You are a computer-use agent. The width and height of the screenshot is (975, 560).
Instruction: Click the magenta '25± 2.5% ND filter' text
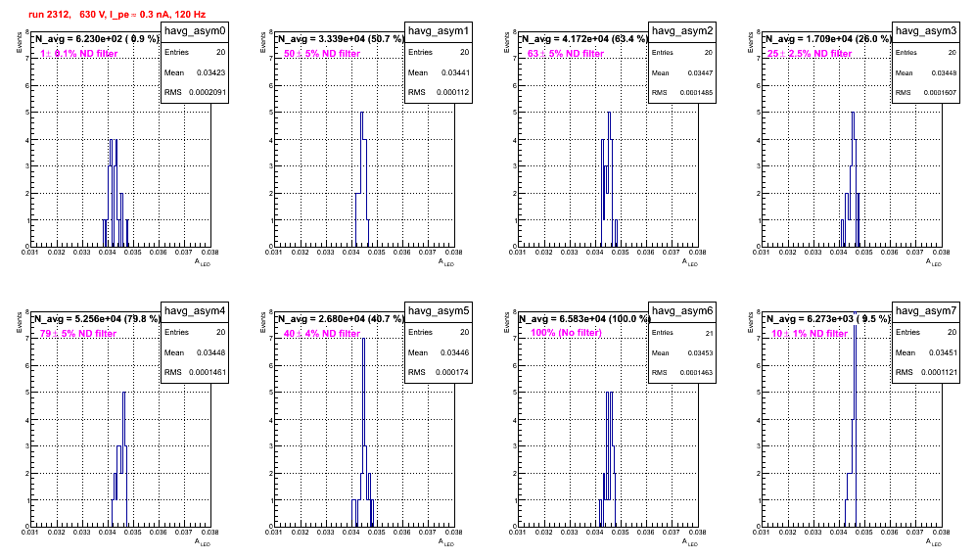click(810, 54)
